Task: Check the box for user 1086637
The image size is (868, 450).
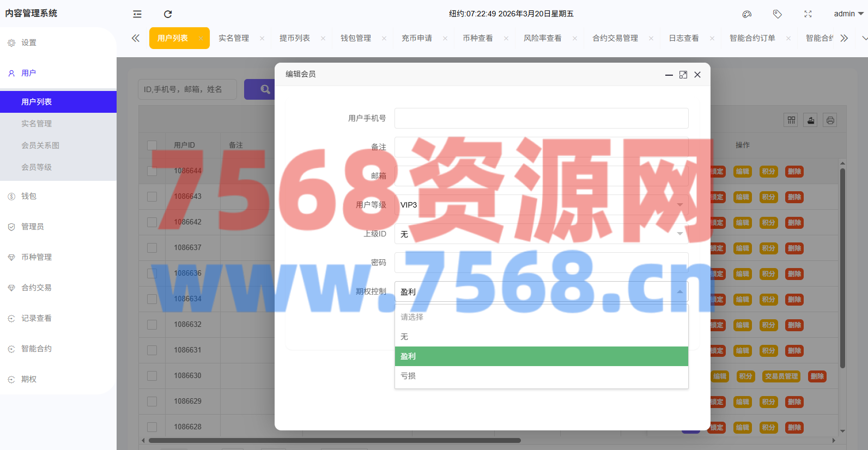Action: 152,248
